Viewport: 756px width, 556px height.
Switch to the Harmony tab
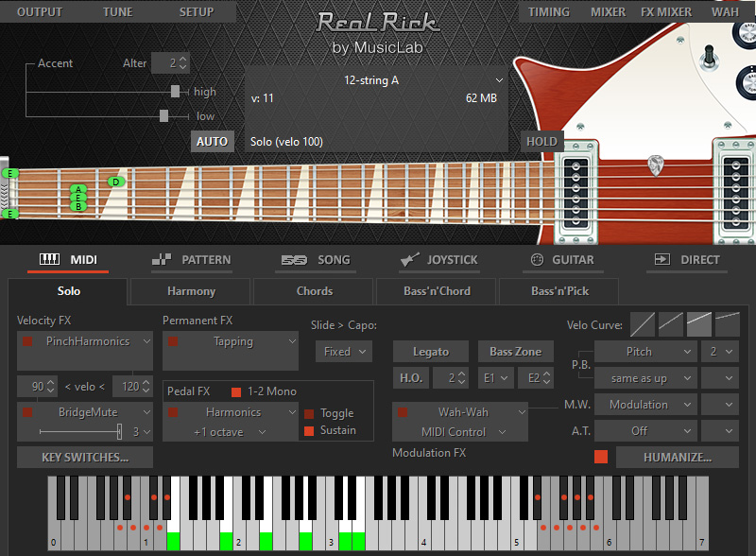(191, 291)
